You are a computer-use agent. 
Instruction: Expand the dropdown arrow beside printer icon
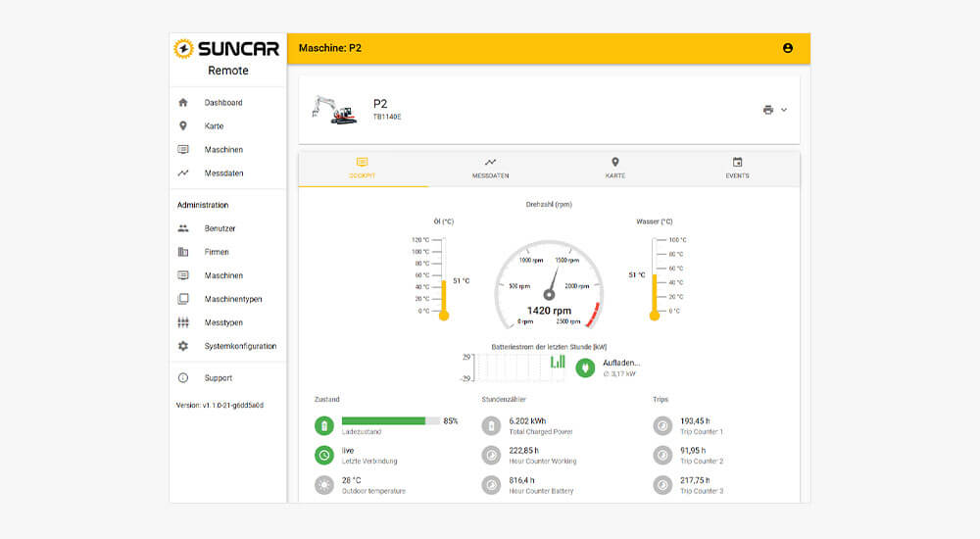tap(784, 110)
